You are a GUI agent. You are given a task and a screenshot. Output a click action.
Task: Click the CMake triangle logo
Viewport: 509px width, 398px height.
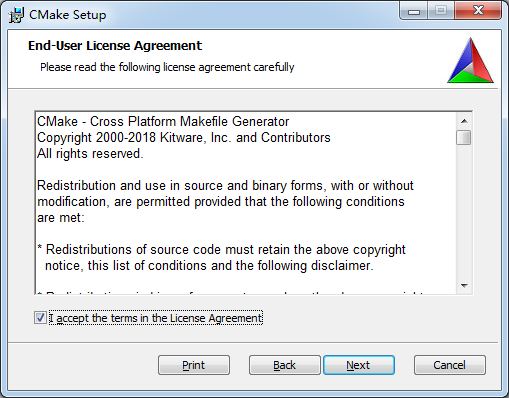(470, 60)
